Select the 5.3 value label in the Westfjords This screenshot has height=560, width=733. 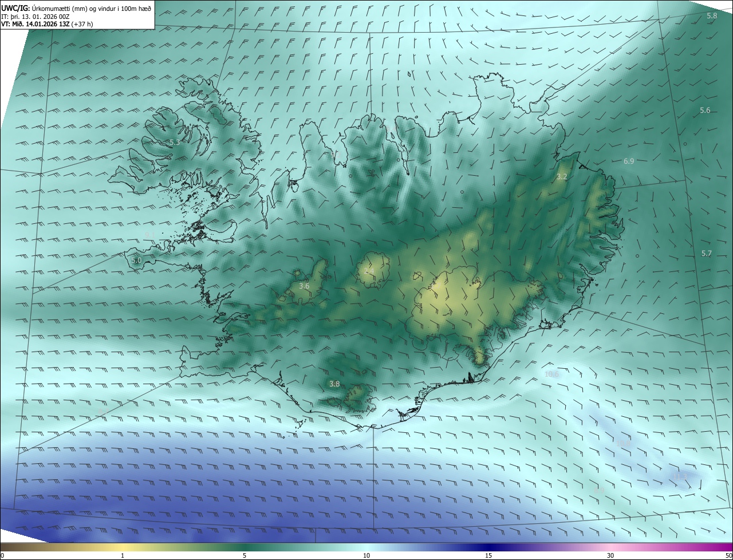click(x=175, y=142)
